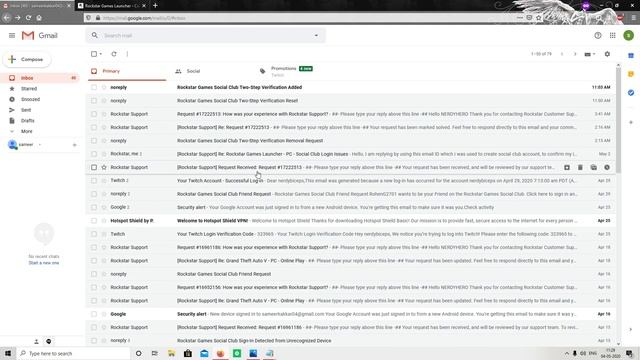640x360 pixels.
Task: Star the Request Received #17222513 email
Action: pyautogui.click(x=104, y=167)
